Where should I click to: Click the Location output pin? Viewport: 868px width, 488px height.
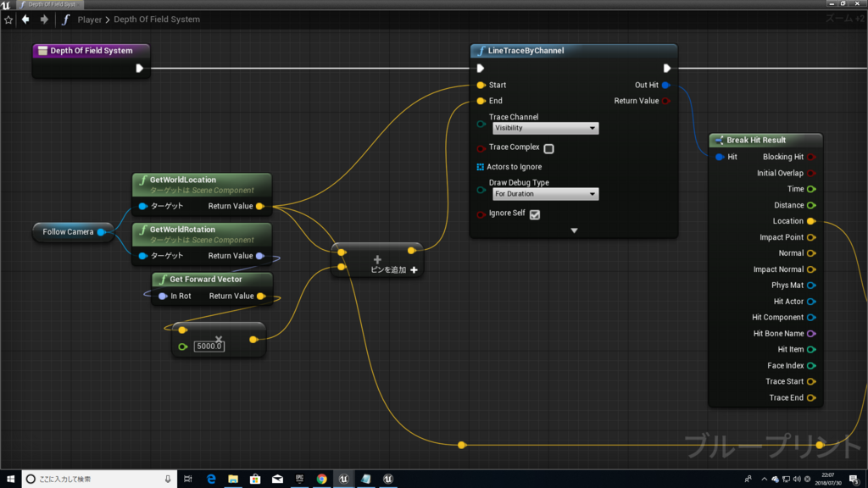pyautogui.click(x=811, y=221)
